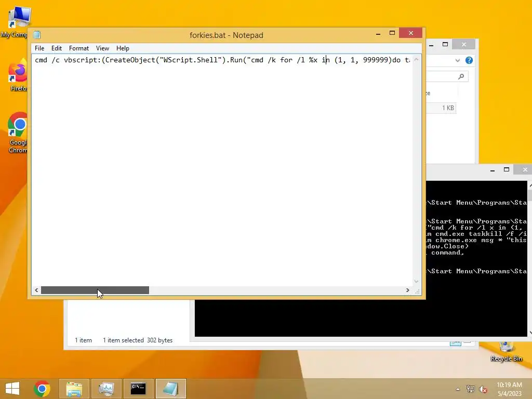This screenshot has width=532, height=399.
Task: Click the File Explorer search magnifier icon
Action: [x=461, y=77]
